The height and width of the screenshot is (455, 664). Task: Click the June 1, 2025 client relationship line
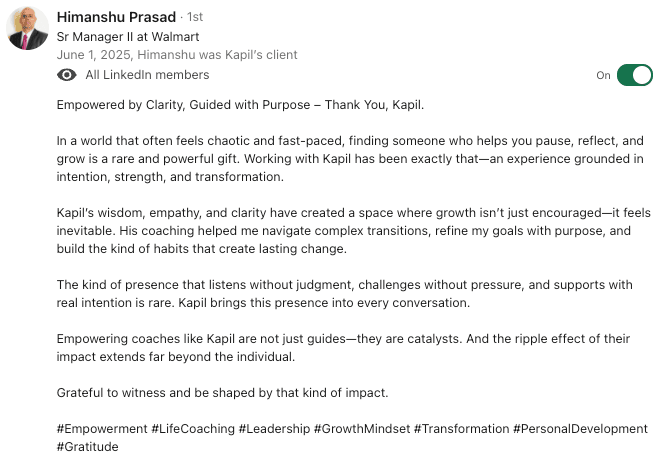click(x=177, y=55)
